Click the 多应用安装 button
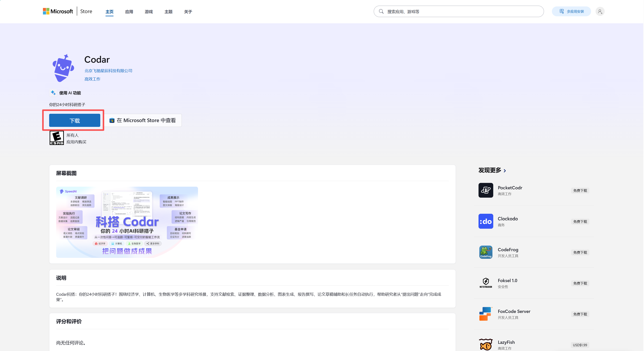The width and height of the screenshot is (644, 351). (571, 12)
